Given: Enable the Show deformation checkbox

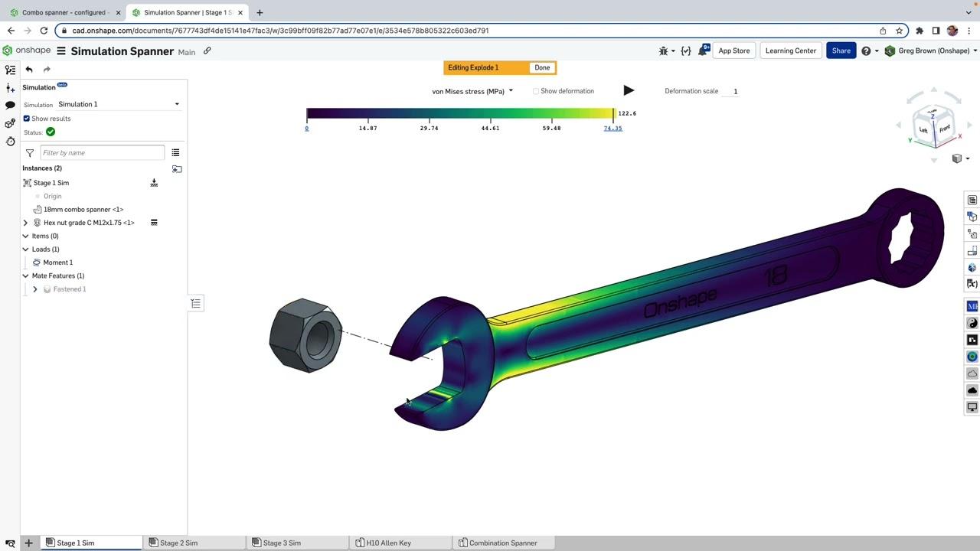Looking at the screenshot, I should [x=536, y=91].
